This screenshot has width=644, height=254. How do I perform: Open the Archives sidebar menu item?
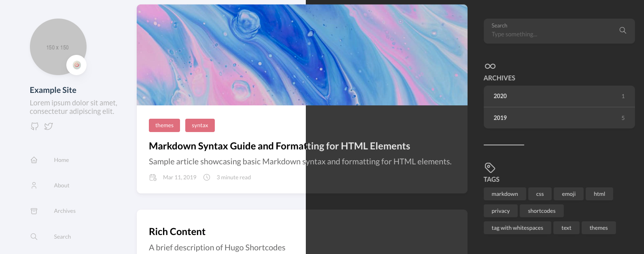(64, 210)
